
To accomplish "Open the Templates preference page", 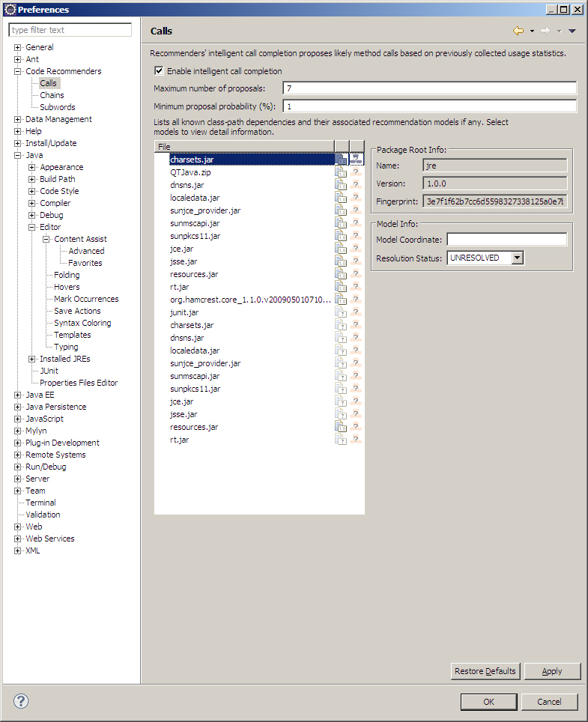I will (x=73, y=335).
